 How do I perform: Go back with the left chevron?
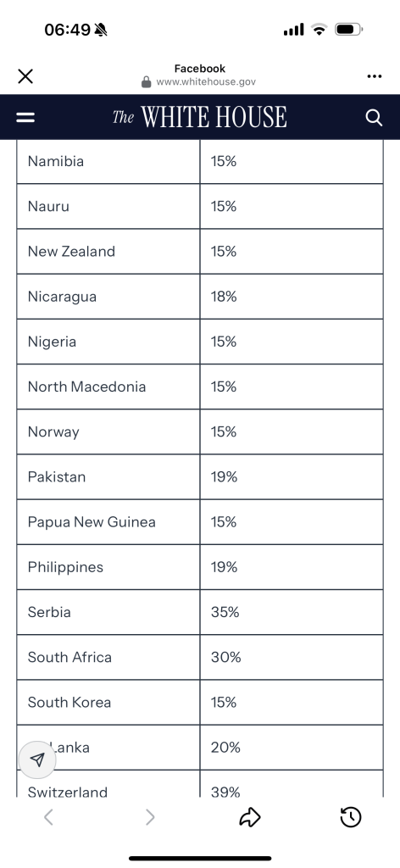(48, 817)
